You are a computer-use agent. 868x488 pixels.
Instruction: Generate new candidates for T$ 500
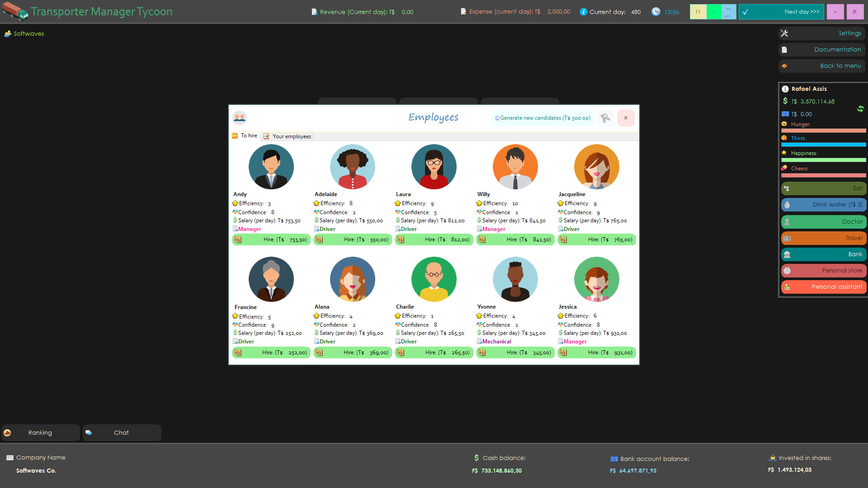[x=542, y=118]
